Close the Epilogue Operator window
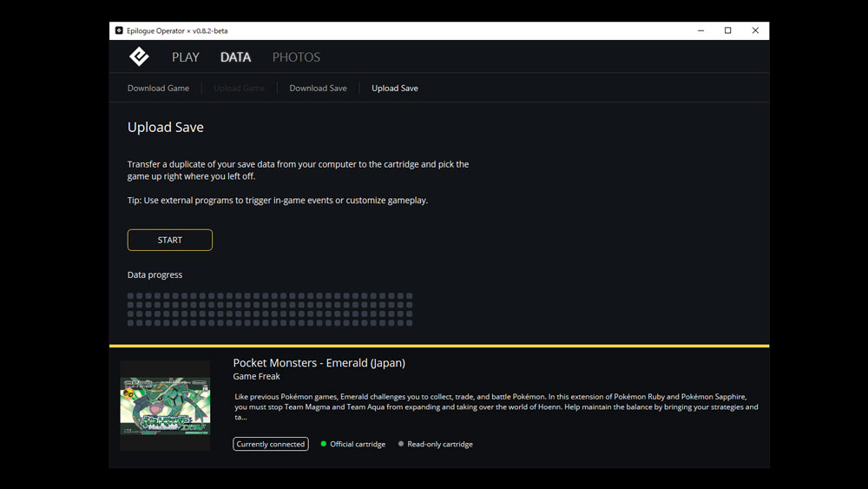This screenshot has width=868, height=489. (x=755, y=31)
